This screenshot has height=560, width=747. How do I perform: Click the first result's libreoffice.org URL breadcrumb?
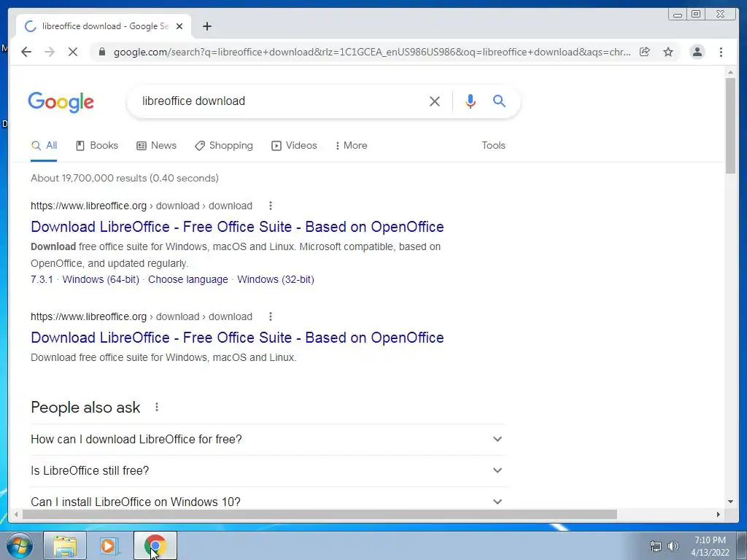tap(142, 206)
